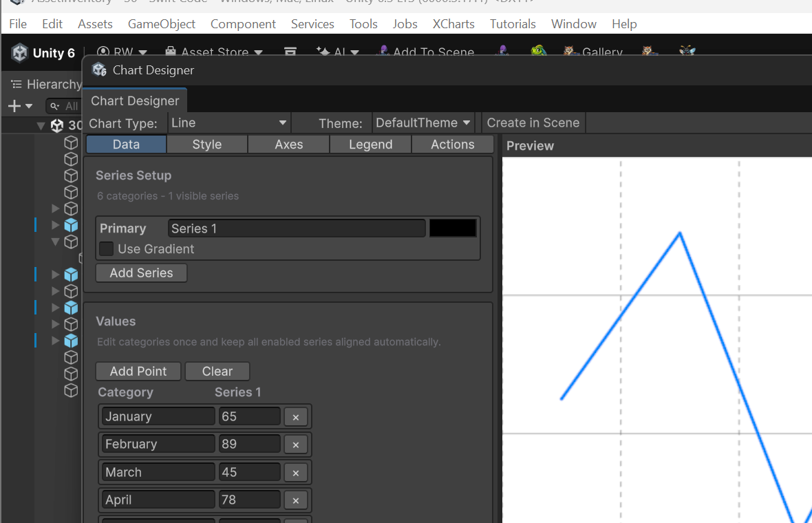Switch to the Legend tab

[x=371, y=145]
